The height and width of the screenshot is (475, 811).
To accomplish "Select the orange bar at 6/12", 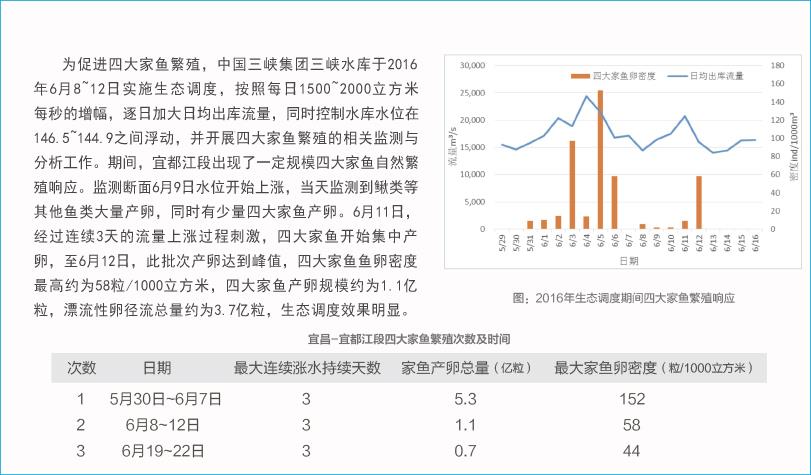I will click(x=699, y=202).
